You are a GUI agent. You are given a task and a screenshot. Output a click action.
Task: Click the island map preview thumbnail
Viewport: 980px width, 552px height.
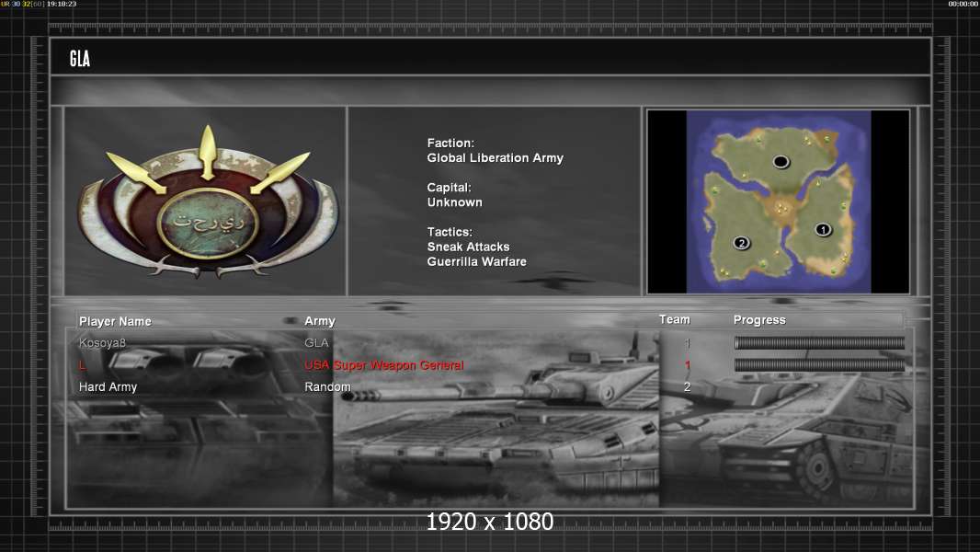[779, 201]
